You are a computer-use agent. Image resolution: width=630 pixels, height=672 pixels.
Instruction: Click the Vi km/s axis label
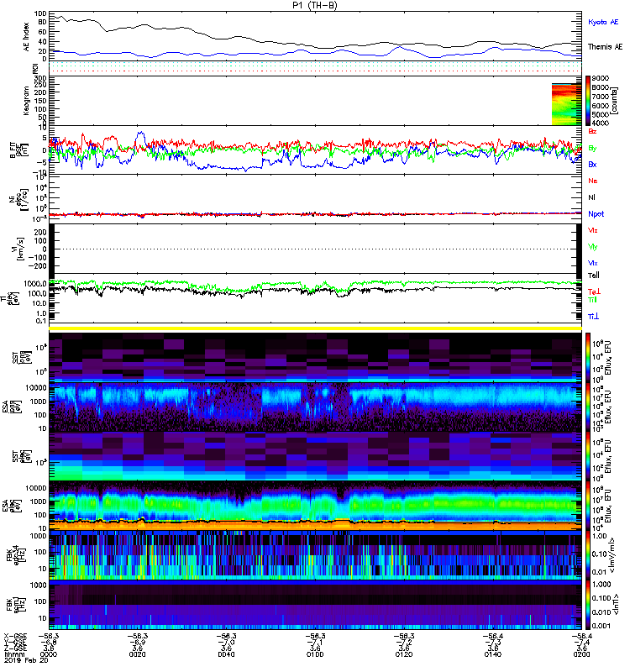click(x=19, y=249)
